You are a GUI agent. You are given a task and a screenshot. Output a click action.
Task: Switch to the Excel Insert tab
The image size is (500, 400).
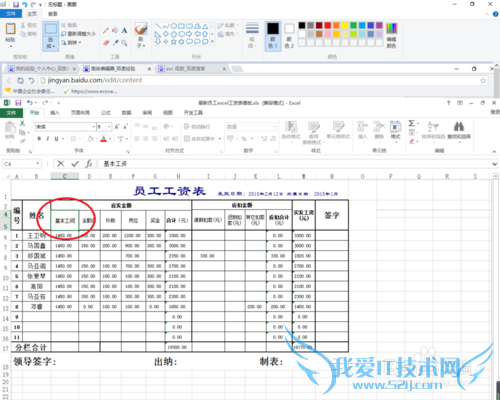55,113
